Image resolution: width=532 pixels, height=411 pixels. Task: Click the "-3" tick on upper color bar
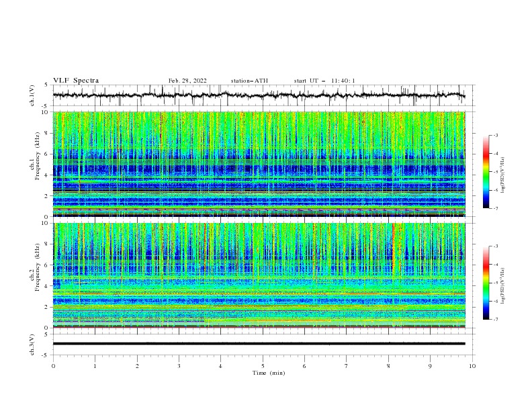tap(496, 135)
